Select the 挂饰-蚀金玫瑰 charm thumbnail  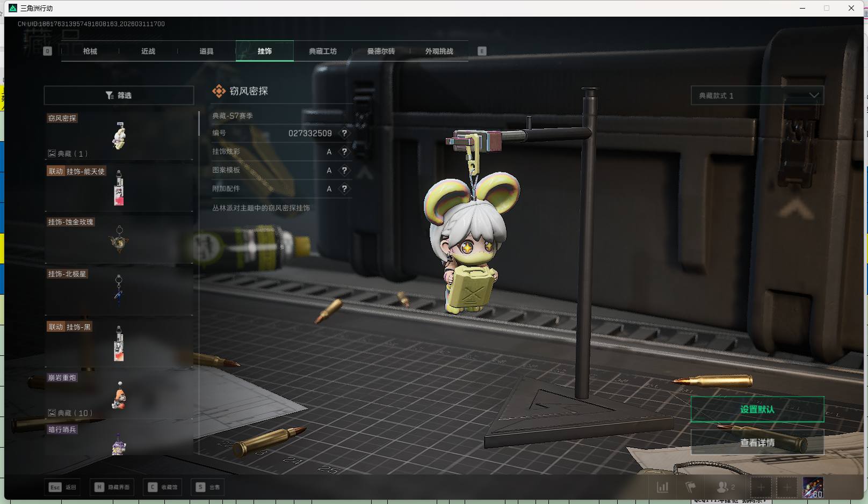(x=119, y=239)
